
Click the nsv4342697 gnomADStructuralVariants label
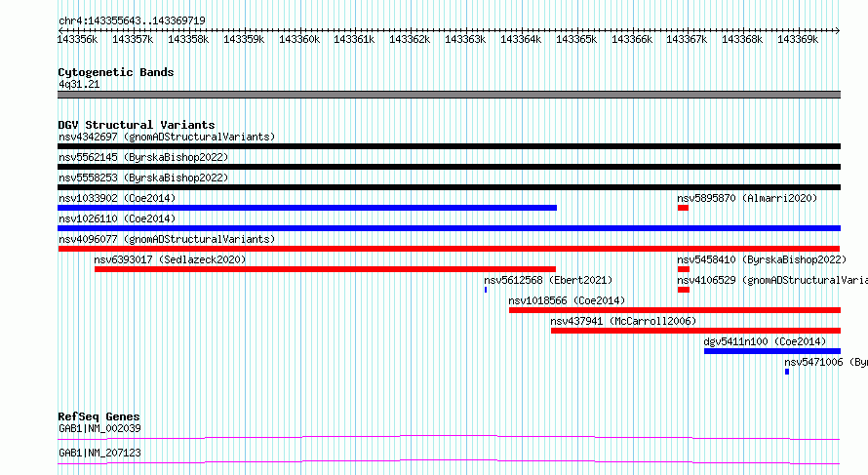(167, 137)
